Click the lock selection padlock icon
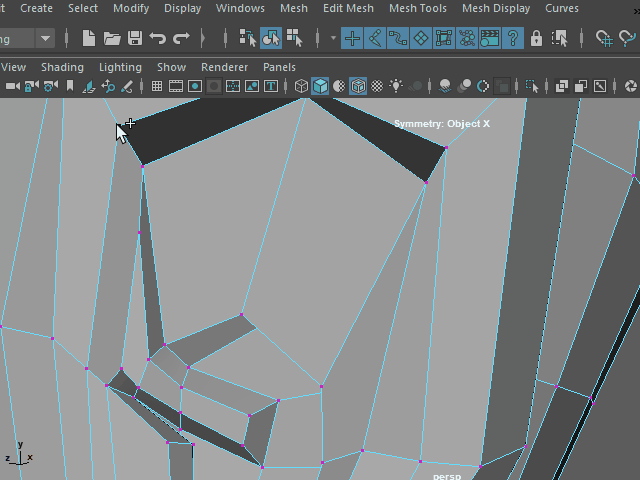This screenshot has height=480, width=640. click(x=536, y=39)
